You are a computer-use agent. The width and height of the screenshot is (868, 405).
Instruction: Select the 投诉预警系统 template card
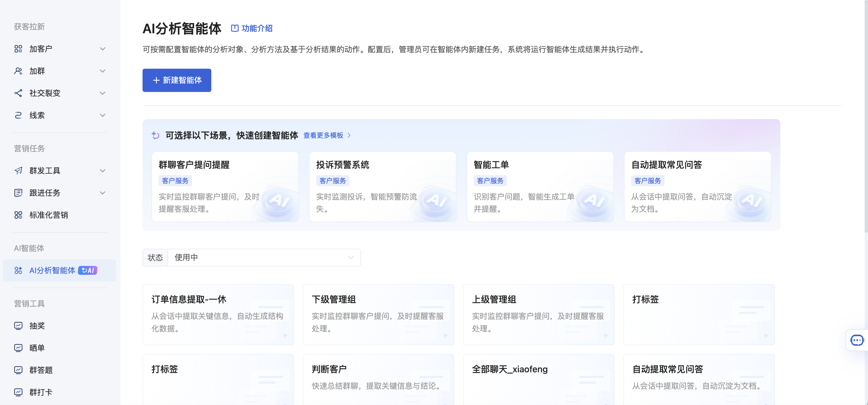pos(382,186)
